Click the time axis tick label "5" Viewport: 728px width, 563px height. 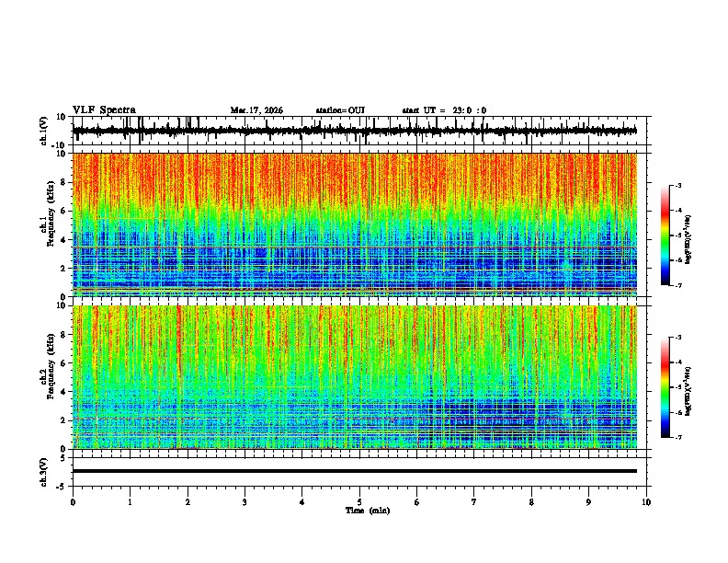pos(359,502)
